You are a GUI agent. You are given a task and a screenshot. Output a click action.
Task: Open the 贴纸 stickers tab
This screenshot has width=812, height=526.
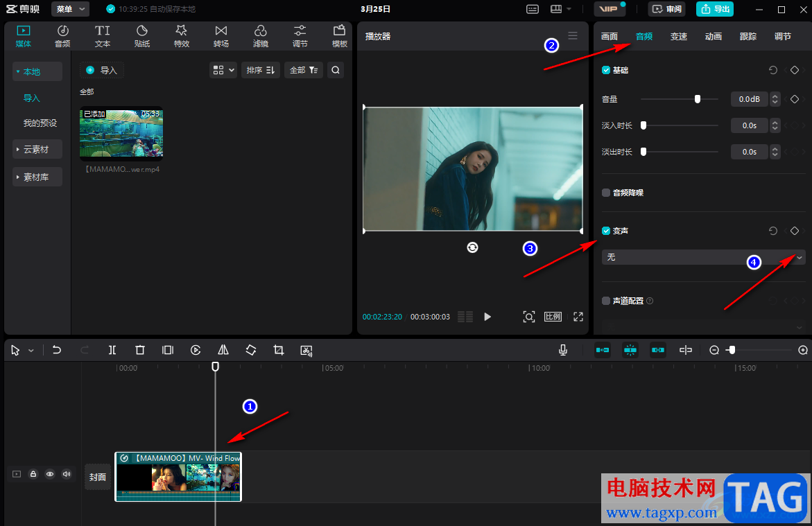click(x=142, y=36)
